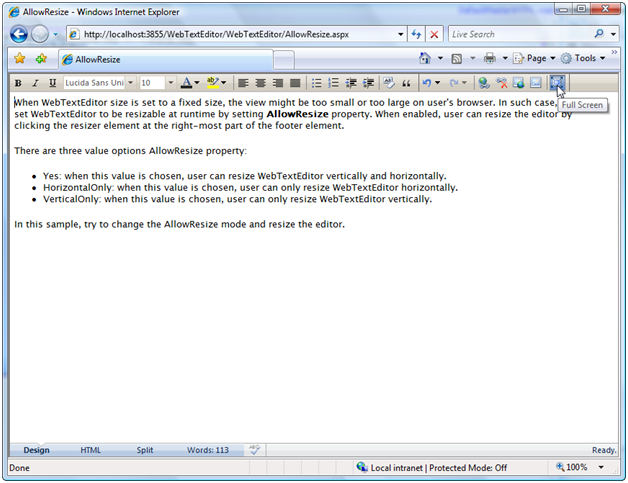Click the blockquote icon

coord(407,83)
